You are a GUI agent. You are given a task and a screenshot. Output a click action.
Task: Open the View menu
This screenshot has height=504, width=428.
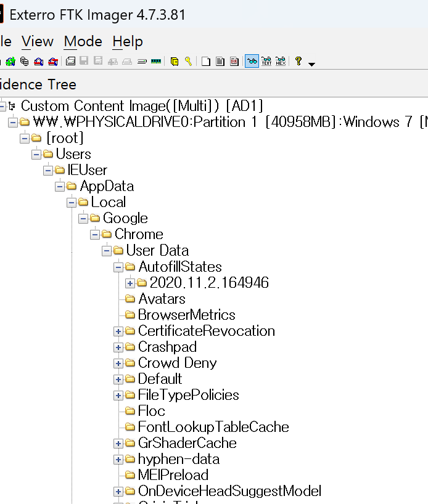(x=38, y=41)
